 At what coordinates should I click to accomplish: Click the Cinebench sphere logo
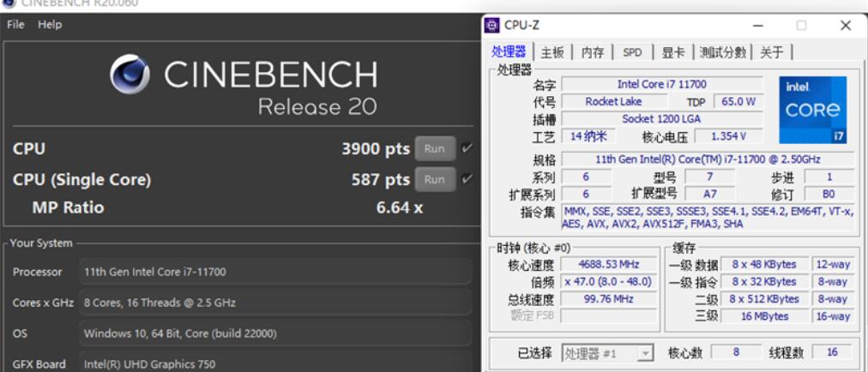pyautogui.click(x=130, y=75)
